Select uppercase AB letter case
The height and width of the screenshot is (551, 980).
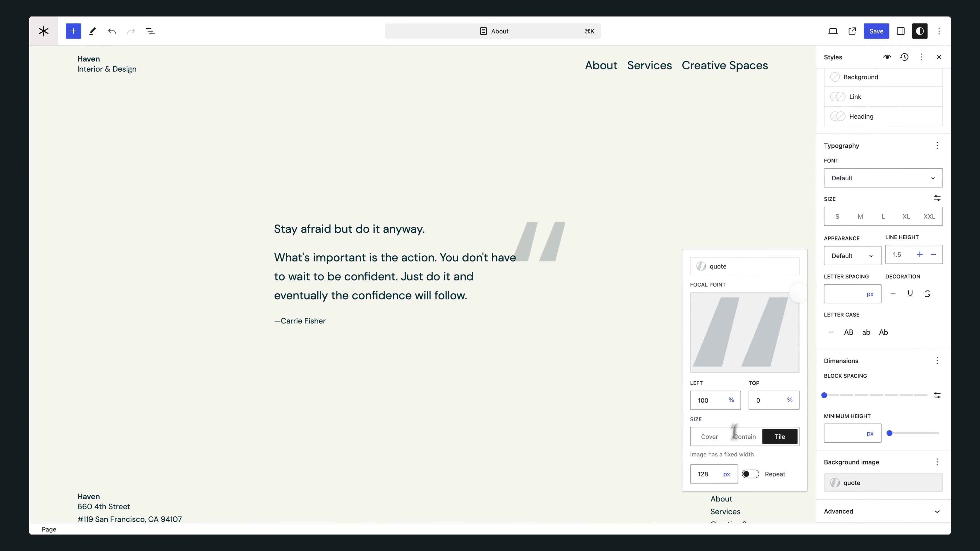pos(848,332)
